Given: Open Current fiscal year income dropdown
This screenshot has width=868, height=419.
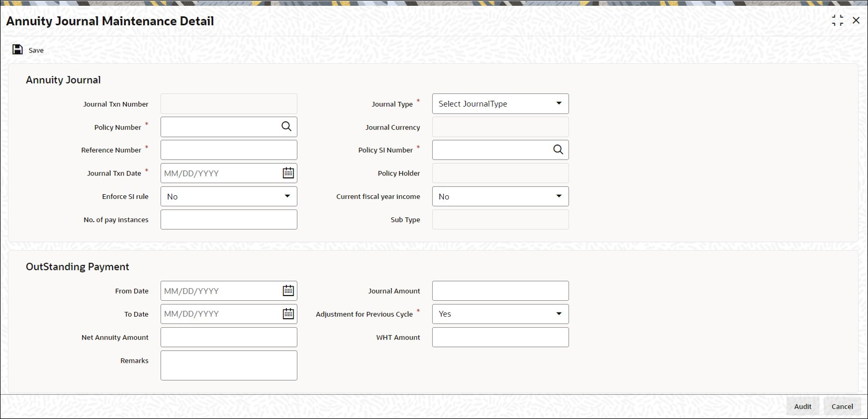Looking at the screenshot, I should pos(500,196).
